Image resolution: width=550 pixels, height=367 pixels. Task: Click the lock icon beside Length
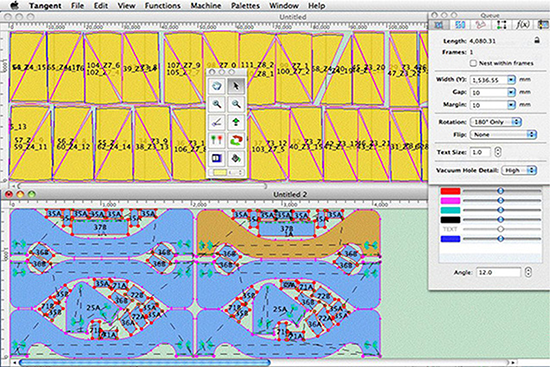coord(537,41)
